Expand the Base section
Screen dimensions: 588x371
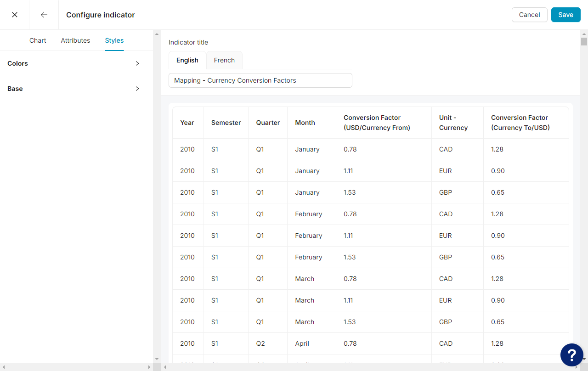click(76, 89)
